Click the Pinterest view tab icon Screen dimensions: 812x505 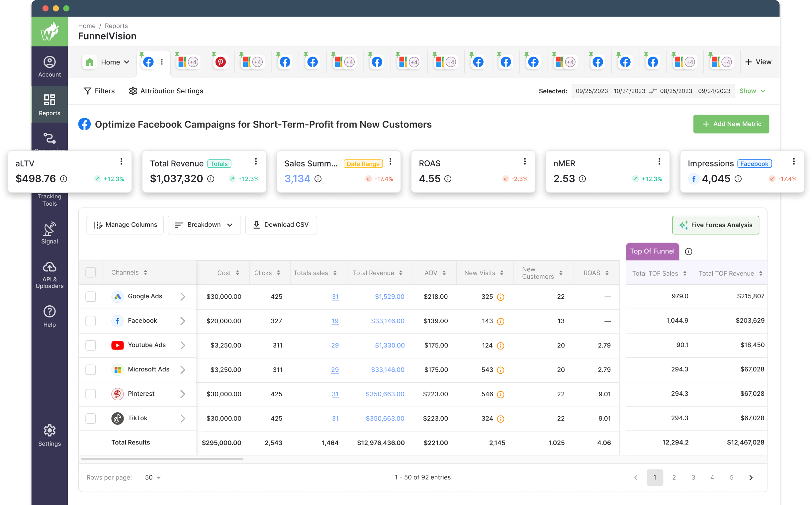tap(221, 62)
